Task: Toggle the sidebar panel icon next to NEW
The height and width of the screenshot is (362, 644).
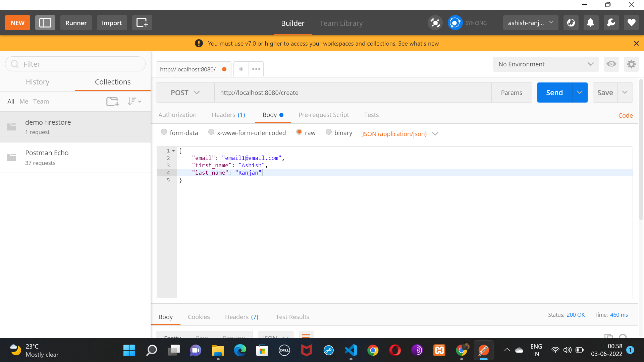Action: [45, 22]
